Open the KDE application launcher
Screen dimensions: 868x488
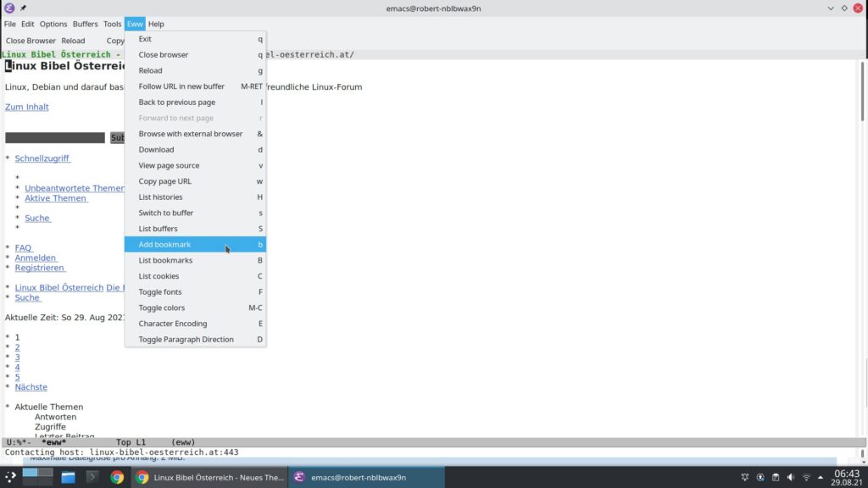pos(10,477)
